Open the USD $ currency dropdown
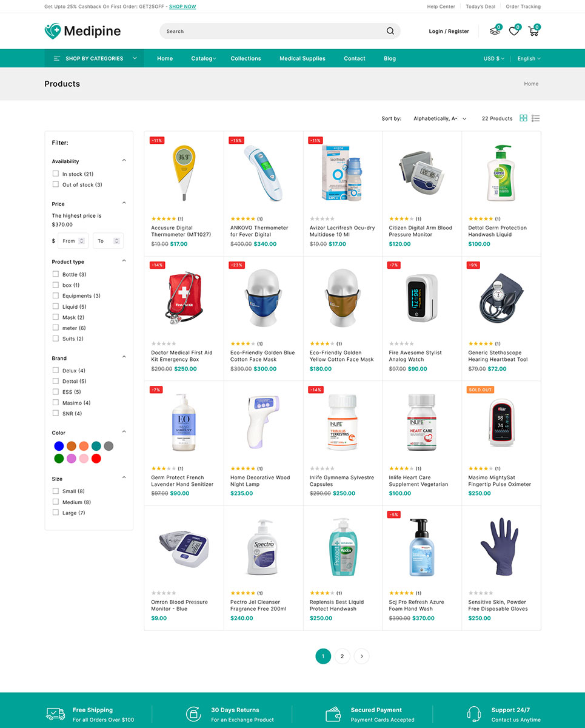The height and width of the screenshot is (728, 585). pos(493,58)
